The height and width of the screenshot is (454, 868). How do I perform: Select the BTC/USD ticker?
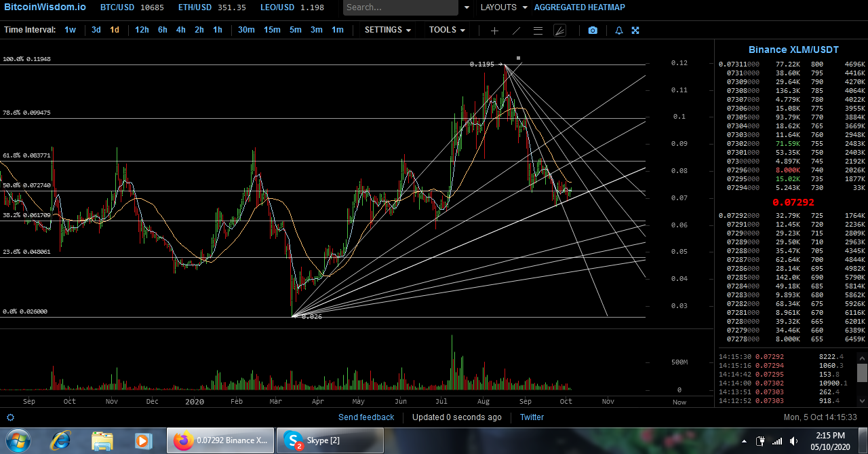[x=132, y=7]
